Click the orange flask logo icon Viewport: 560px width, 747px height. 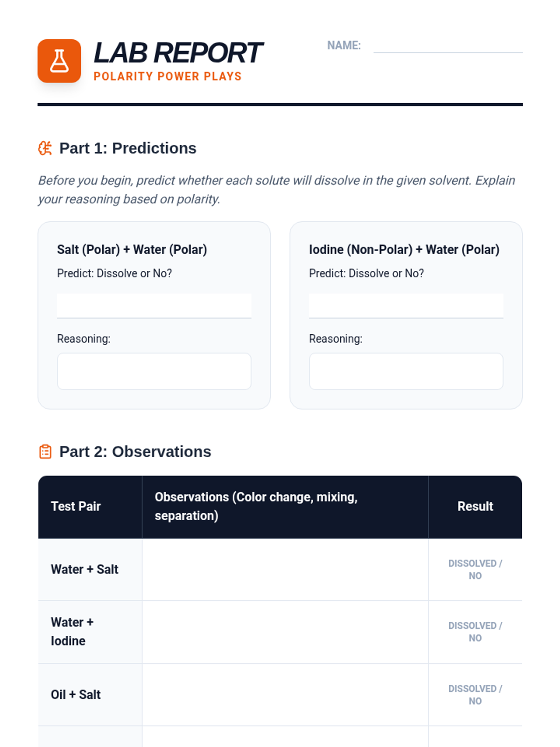(59, 61)
